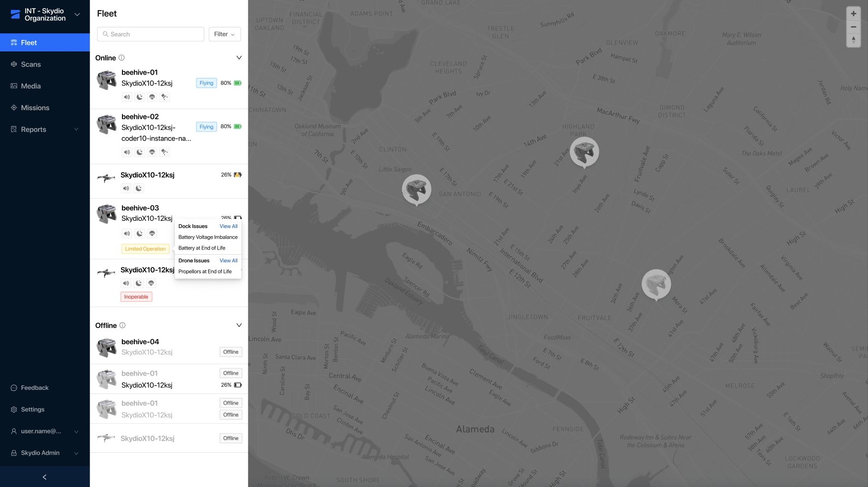Viewport: 868px width, 487px height.
Task: Select the dock marker near Highland Park
Action: pos(584,152)
